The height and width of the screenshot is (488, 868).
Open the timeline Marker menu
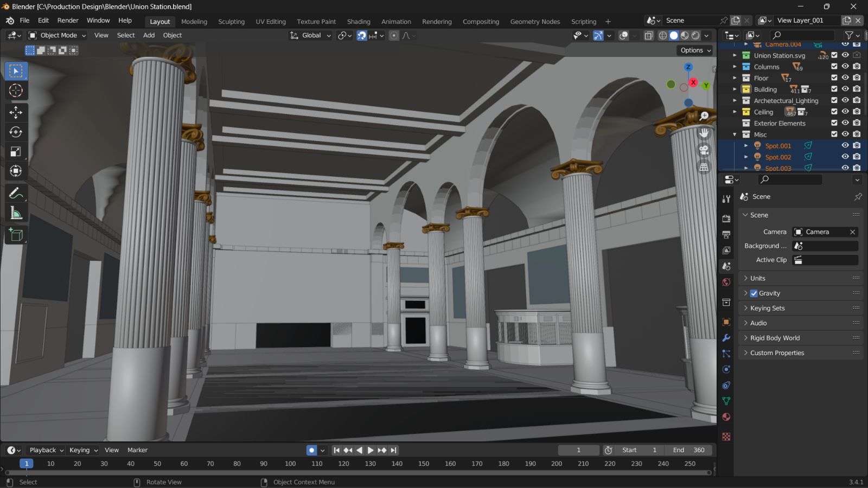click(137, 450)
